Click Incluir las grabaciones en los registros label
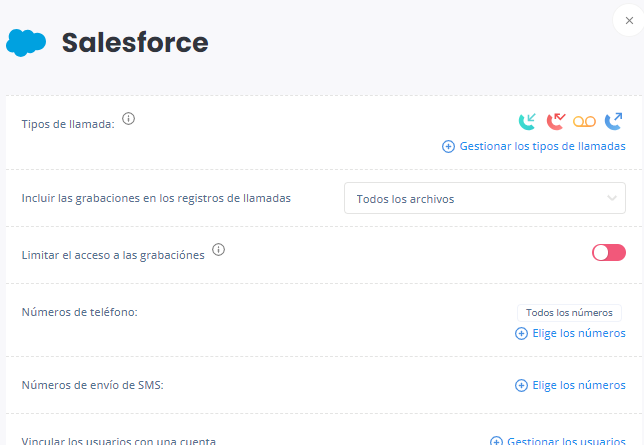The width and height of the screenshot is (644, 445). (x=156, y=198)
